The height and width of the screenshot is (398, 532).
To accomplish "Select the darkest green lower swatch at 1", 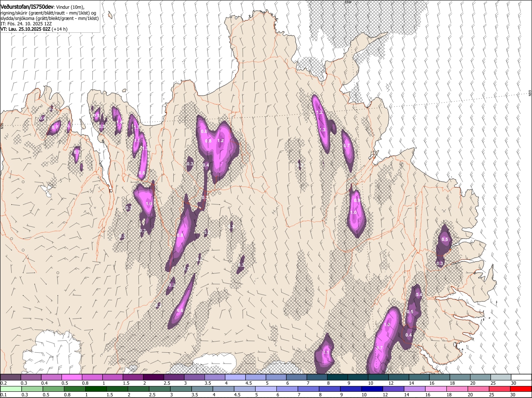I will pos(96,389).
